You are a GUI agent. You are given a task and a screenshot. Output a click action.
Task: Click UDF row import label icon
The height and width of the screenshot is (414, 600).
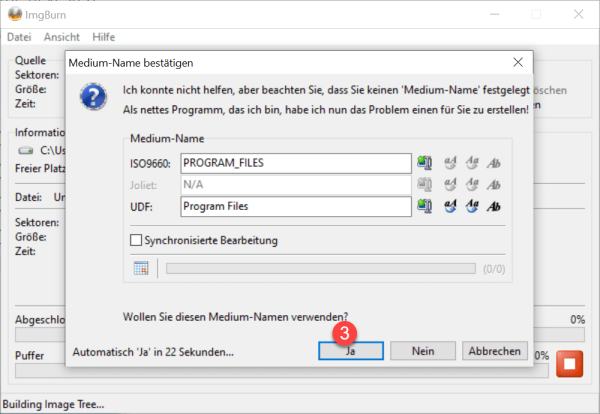[x=424, y=206]
